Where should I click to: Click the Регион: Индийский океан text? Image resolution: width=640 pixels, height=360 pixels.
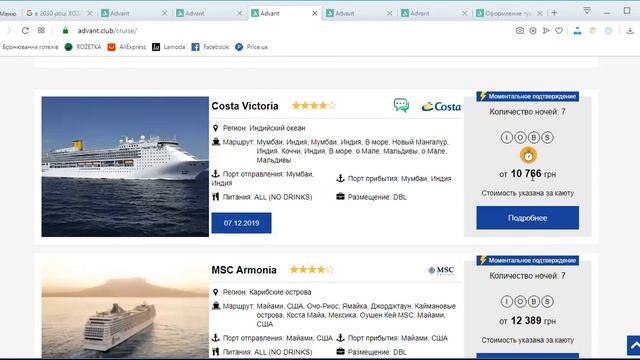pos(264,128)
